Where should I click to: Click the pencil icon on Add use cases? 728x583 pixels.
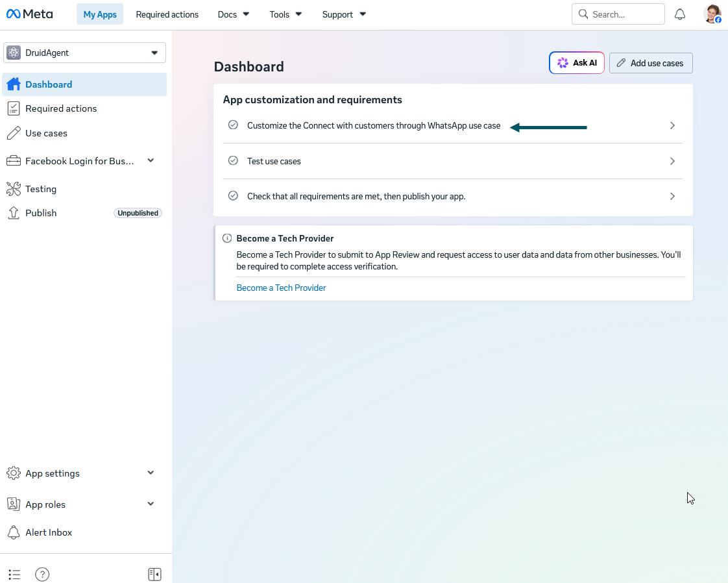point(621,63)
